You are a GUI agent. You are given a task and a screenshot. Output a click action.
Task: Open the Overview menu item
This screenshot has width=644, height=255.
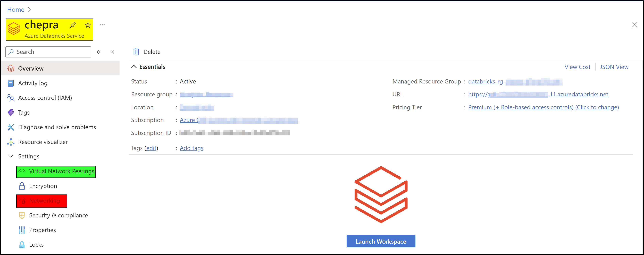[x=60, y=68]
